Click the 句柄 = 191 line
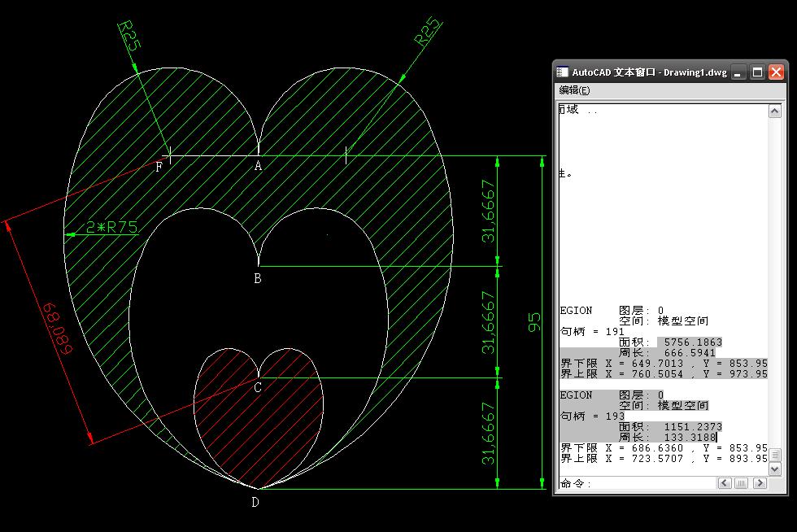This screenshot has height=532, width=797. [592, 332]
